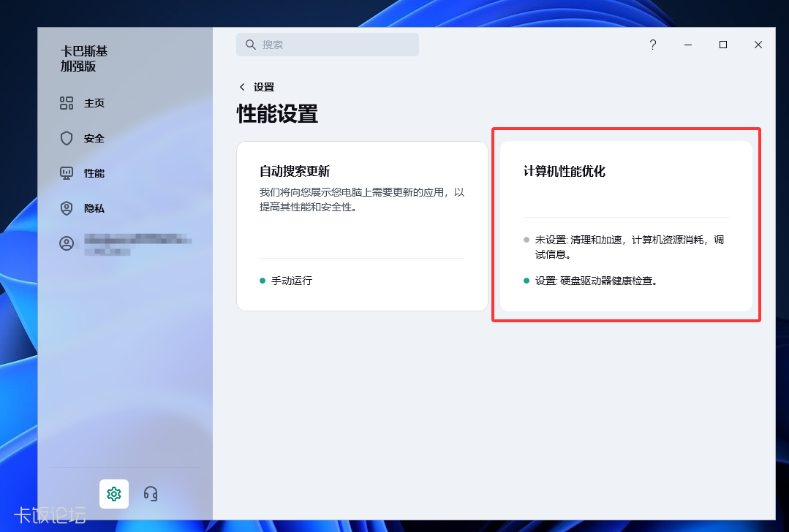
Task: Open the user account profile icon
Action: click(x=67, y=243)
